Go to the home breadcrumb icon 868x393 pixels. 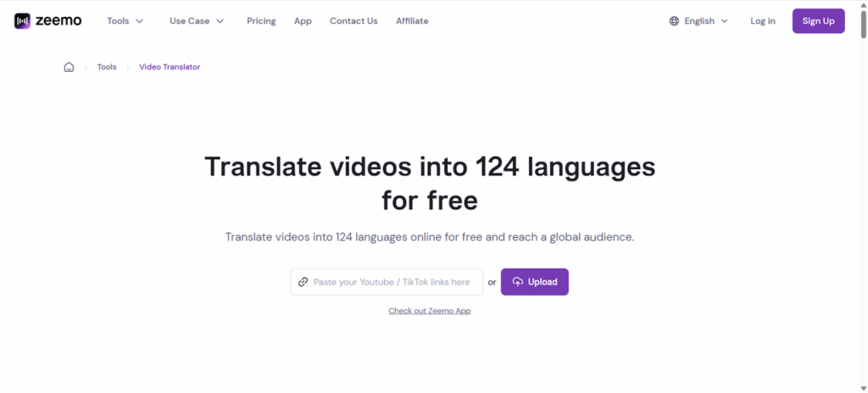click(x=70, y=67)
